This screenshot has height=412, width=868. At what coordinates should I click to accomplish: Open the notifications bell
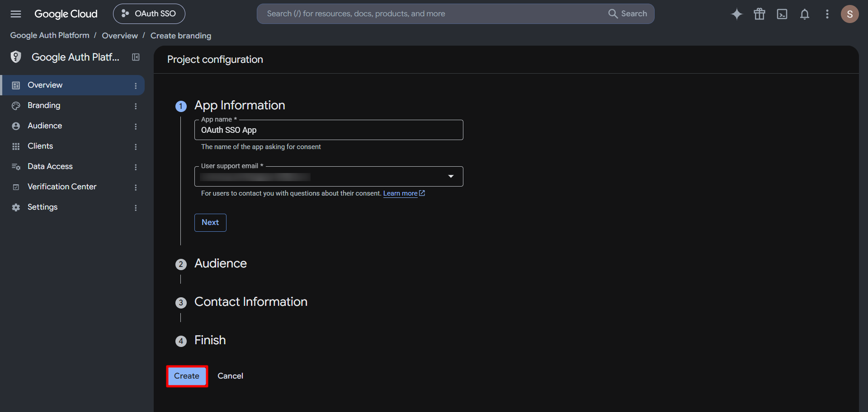click(x=805, y=14)
